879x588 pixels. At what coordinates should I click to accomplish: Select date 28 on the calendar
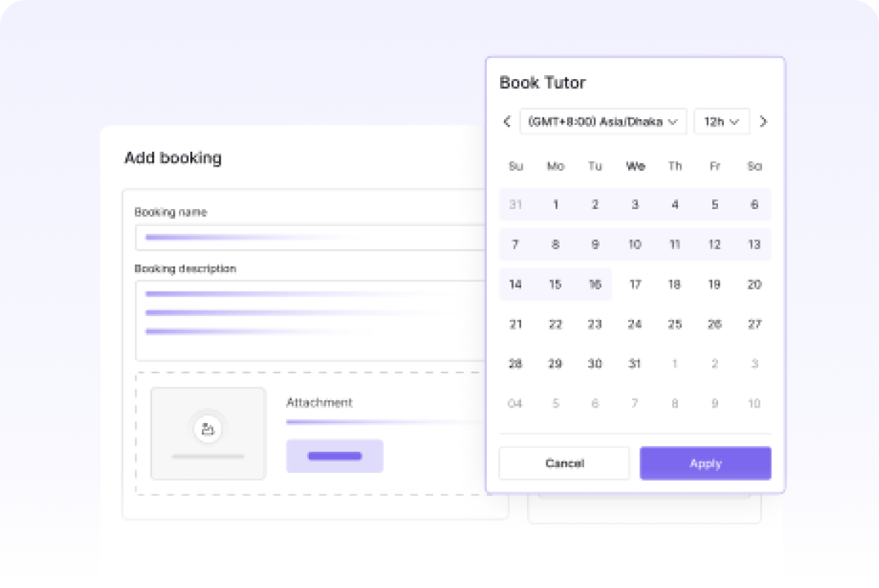515,363
